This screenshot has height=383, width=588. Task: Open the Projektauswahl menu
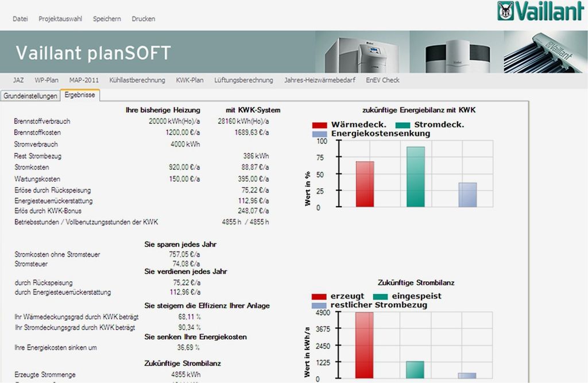click(60, 19)
